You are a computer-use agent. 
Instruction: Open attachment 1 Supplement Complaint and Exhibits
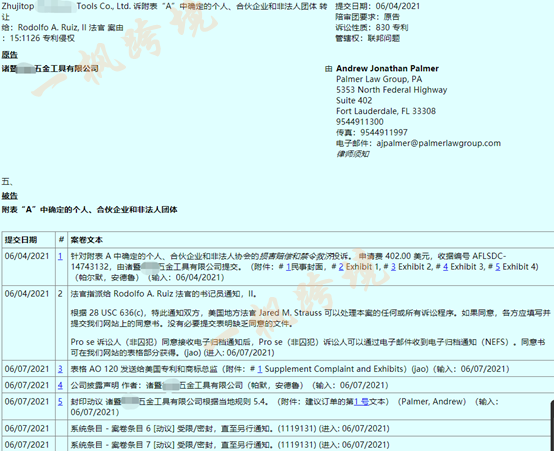click(260, 369)
